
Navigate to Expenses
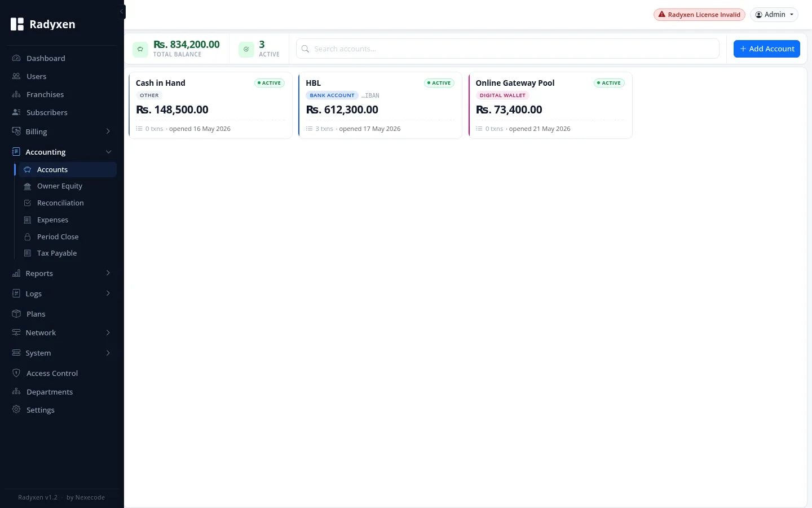pyautogui.click(x=68, y=220)
